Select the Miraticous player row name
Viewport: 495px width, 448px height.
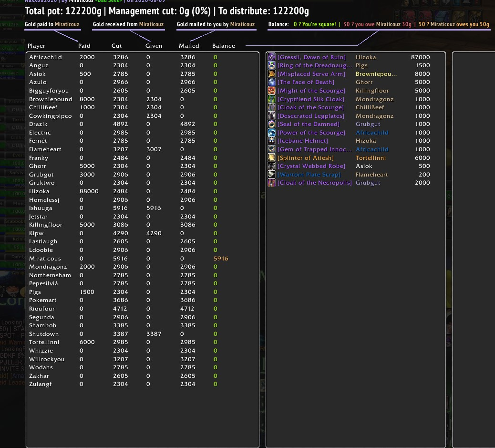[x=45, y=259]
